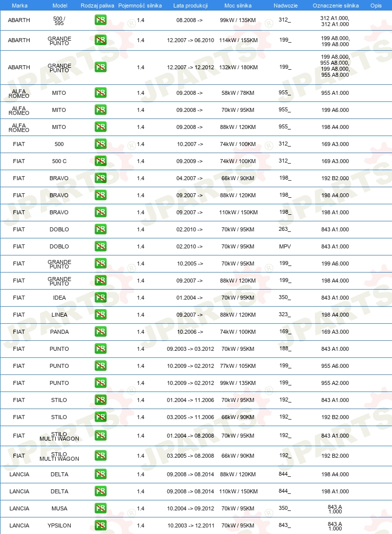Click body code MPV
Viewport: 392px width, 534px height.
pos(285,246)
